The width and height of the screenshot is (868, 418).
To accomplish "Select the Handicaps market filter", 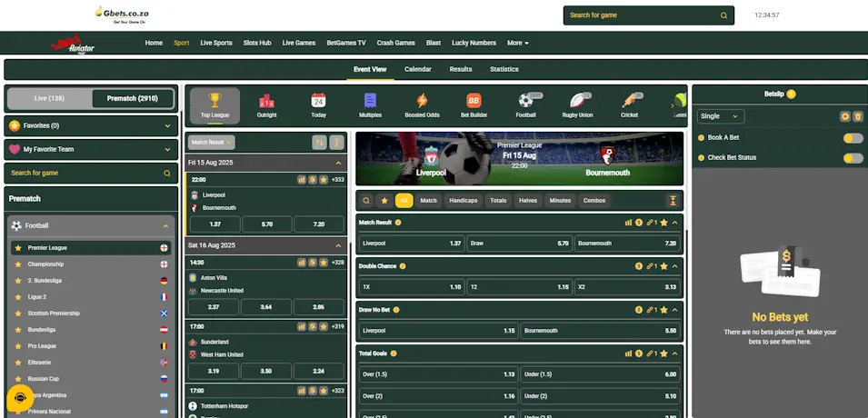I will pyautogui.click(x=464, y=201).
